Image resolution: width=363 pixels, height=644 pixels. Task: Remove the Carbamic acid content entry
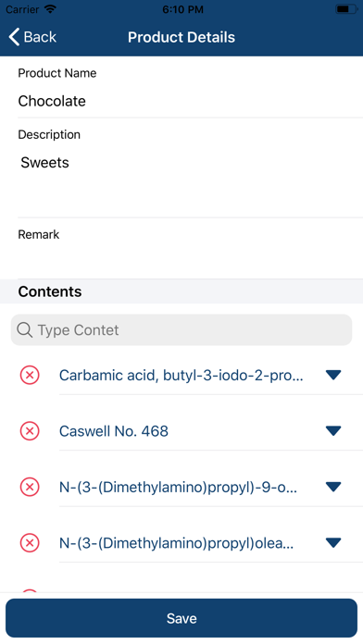30,375
